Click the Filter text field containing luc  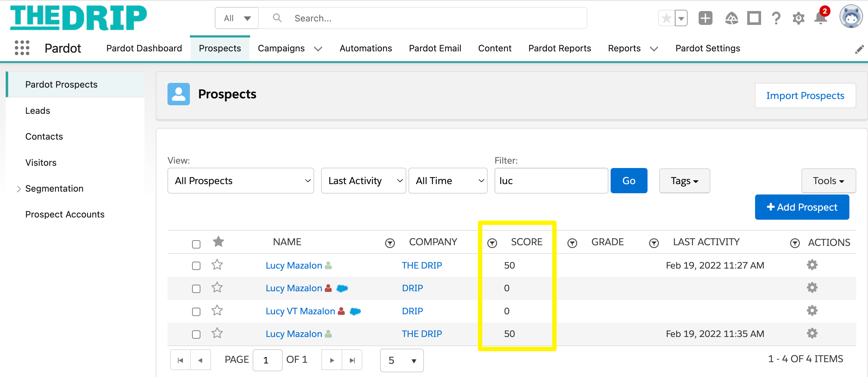[551, 181]
